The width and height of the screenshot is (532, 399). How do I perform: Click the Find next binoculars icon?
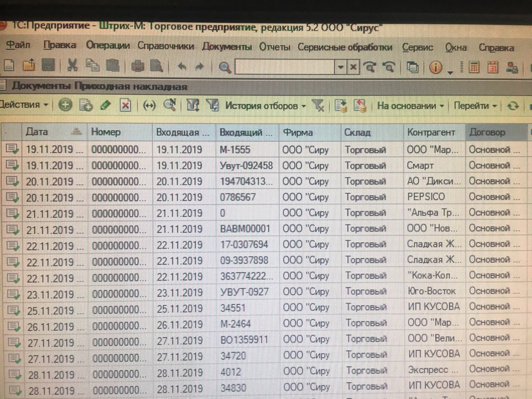(x=369, y=67)
